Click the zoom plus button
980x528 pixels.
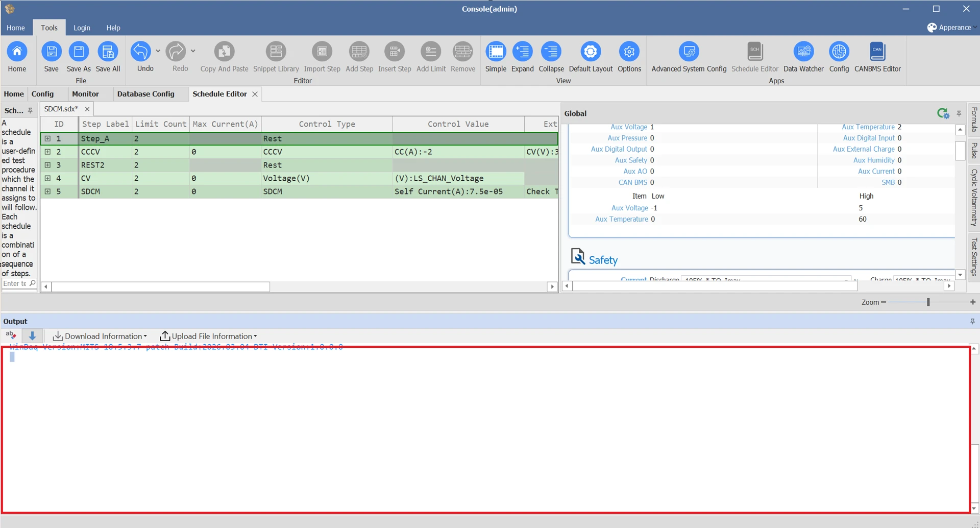[973, 302]
